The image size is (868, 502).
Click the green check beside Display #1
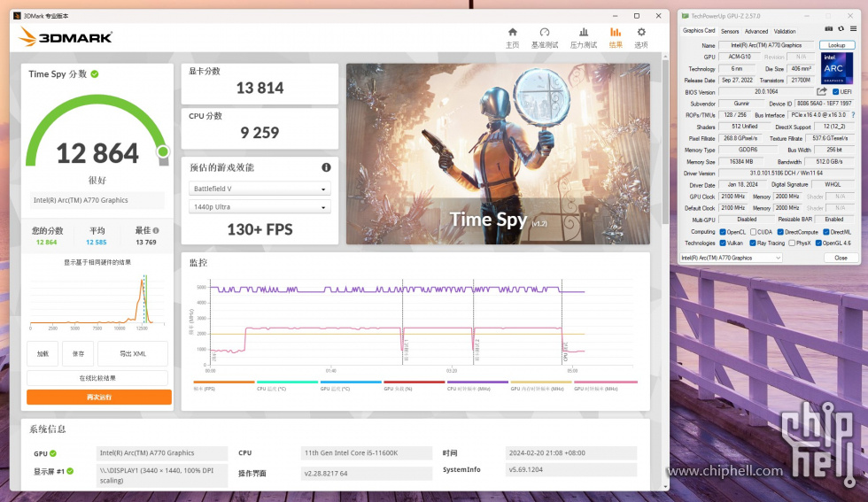pyautogui.click(x=70, y=471)
